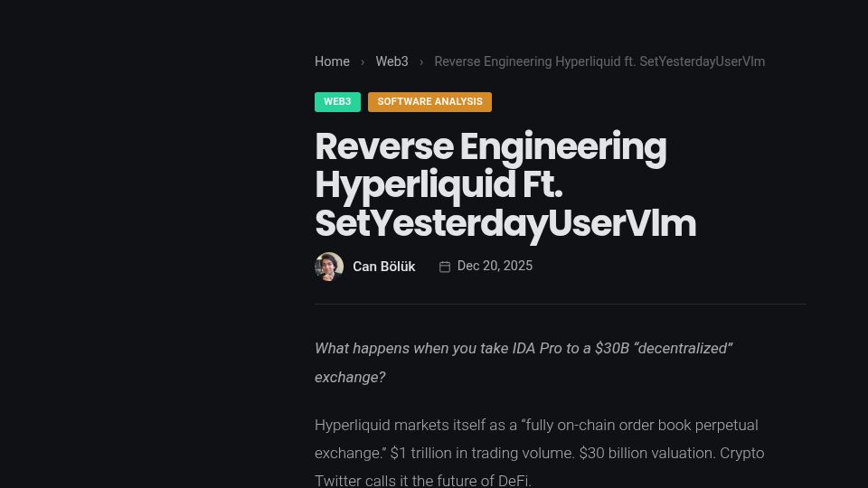Select the SOFTWARE ANALYSIS category tag
Screen dimensions: 868x488
[429, 102]
